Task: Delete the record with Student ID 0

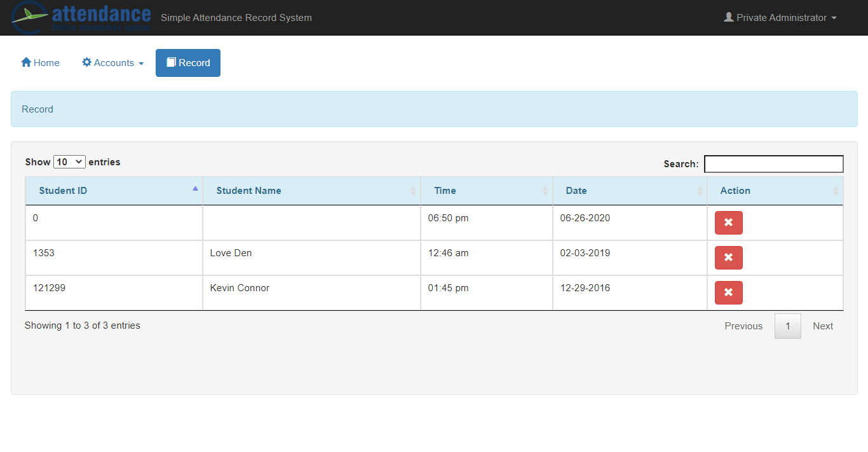Action: [x=728, y=223]
